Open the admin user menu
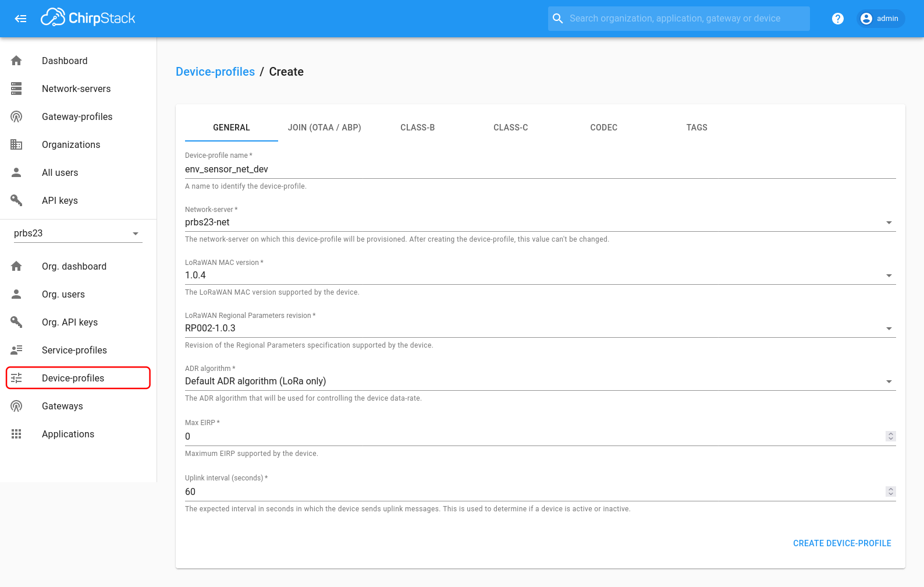The image size is (924, 587). (881, 19)
